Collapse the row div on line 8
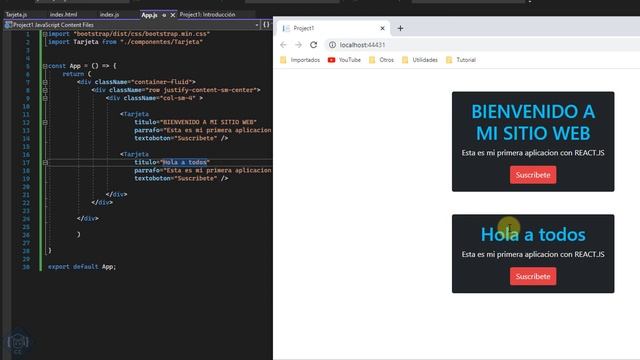Viewport: 640px width, 360px height. click(45, 90)
